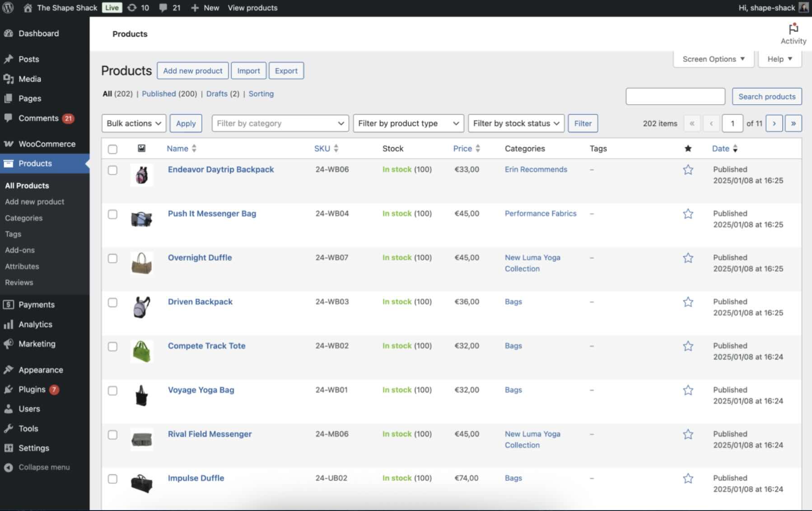Show Published products tab
Viewport: 812px width, 511px height.
[159, 94]
